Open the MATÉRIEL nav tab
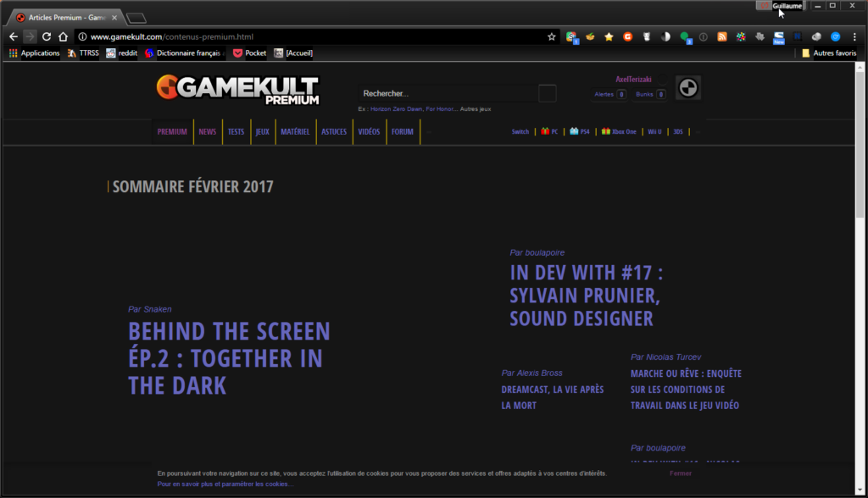Image resolution: width=868 pixels, height=498 pixels. coord(295,131)
